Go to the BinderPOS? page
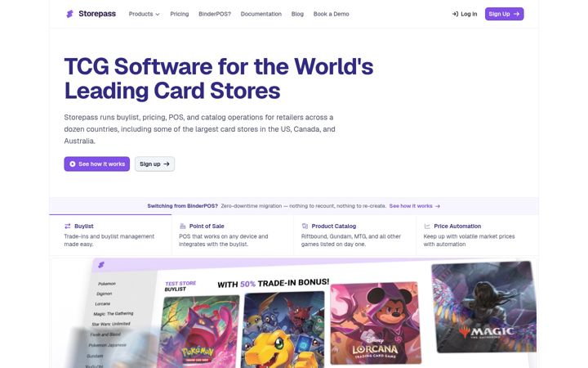Screen dimensions: 588x368 tap(215, 14)
